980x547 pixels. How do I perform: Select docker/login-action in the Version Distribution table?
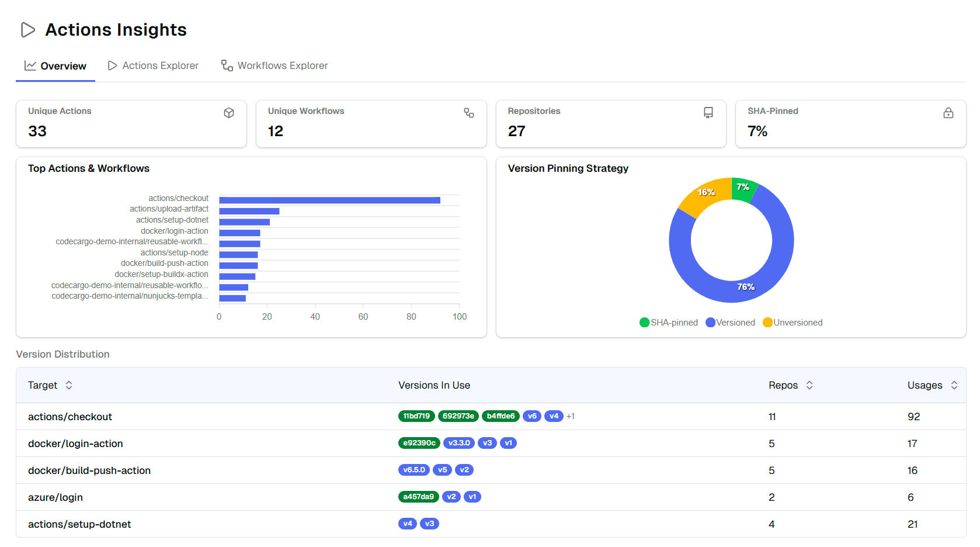[x=75, y=443]
